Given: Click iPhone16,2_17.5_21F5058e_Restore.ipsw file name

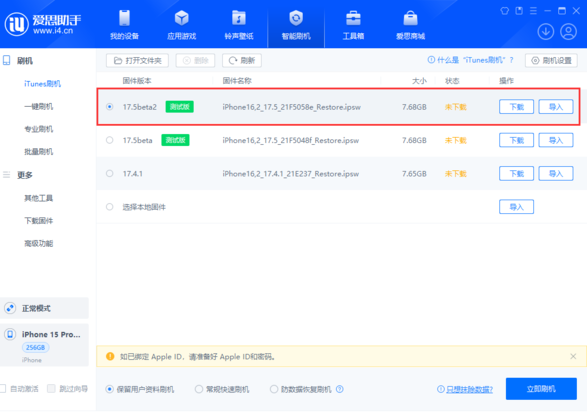Looking at the screenshot, I should [291, 107].
